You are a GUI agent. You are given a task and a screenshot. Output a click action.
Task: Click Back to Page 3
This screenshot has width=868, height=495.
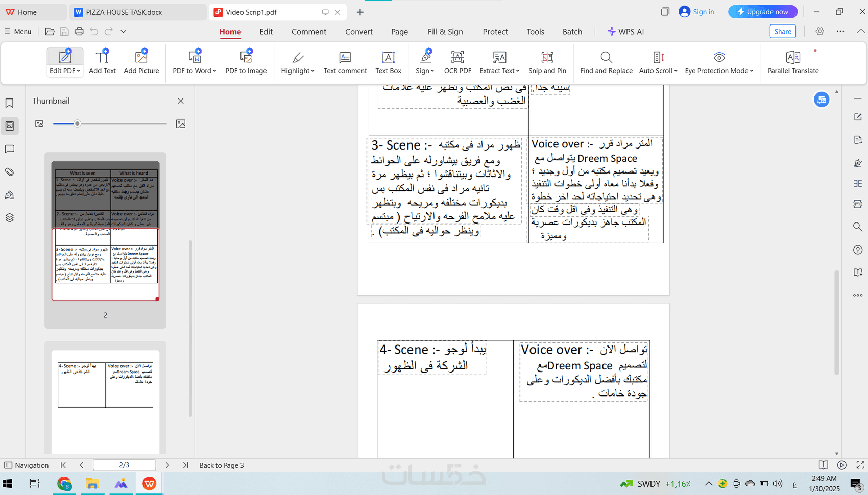[x=222, y=465]
